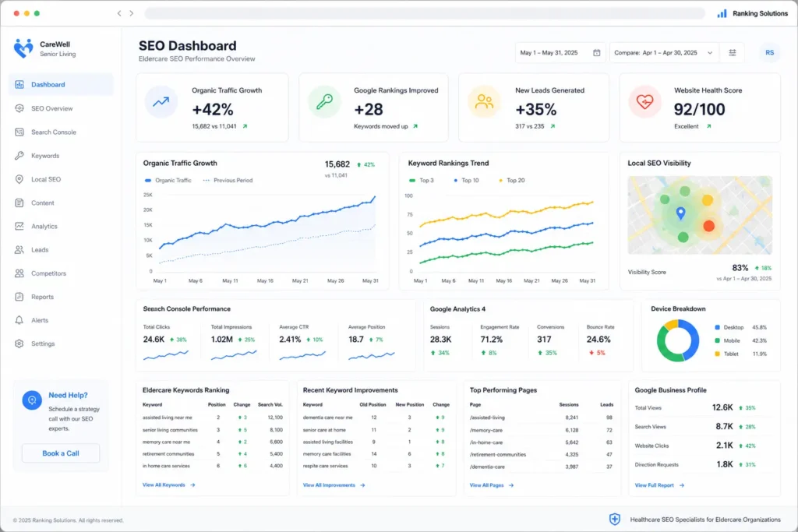Viewport: 798px width, 532px height.
Task: Open the filter sliders icon
Action: [733, 53]
